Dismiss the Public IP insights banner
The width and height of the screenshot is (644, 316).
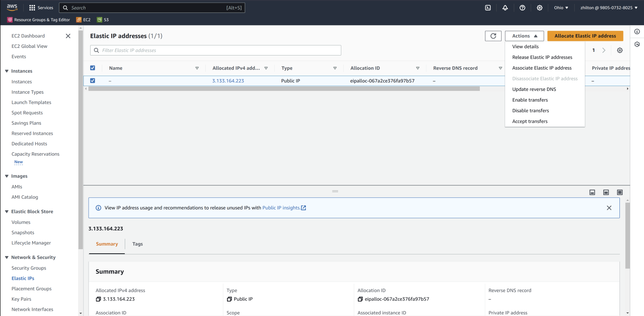click(609, 208)
